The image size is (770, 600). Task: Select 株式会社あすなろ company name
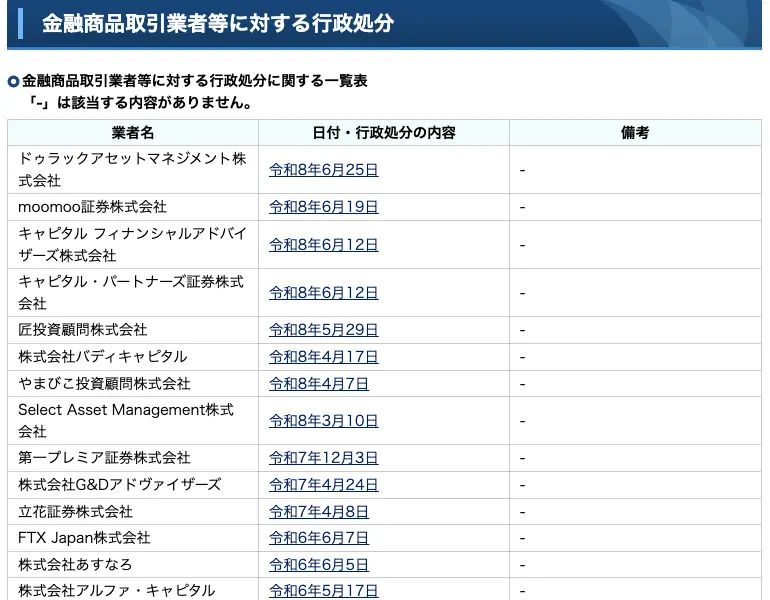pyautogui.click(x=75, y=565)
